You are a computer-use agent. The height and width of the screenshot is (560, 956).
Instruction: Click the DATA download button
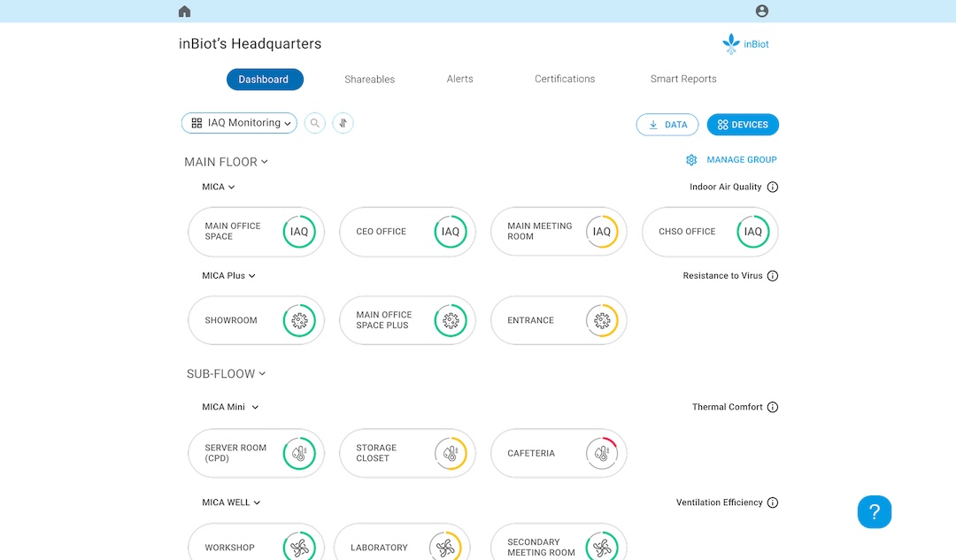click(667, 125)
